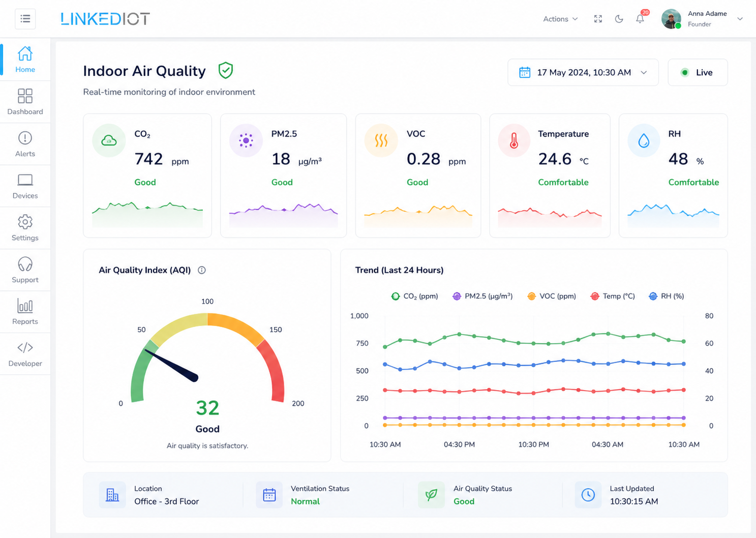Click the green shield verified icon

226,70
